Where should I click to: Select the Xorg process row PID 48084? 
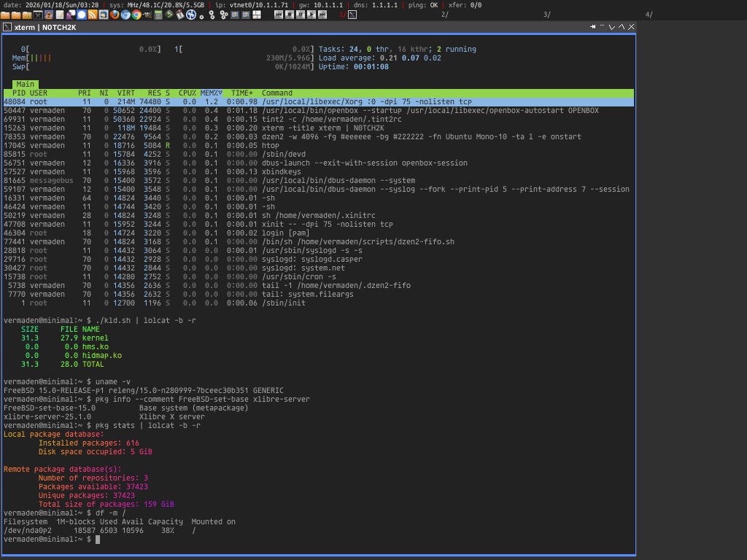(x=318, y=101)
